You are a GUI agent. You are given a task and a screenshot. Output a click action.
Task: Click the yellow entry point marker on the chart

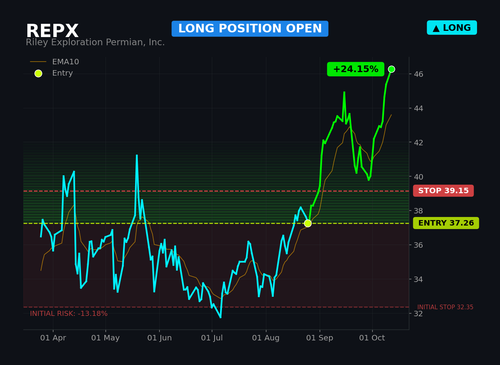point(308,223)
